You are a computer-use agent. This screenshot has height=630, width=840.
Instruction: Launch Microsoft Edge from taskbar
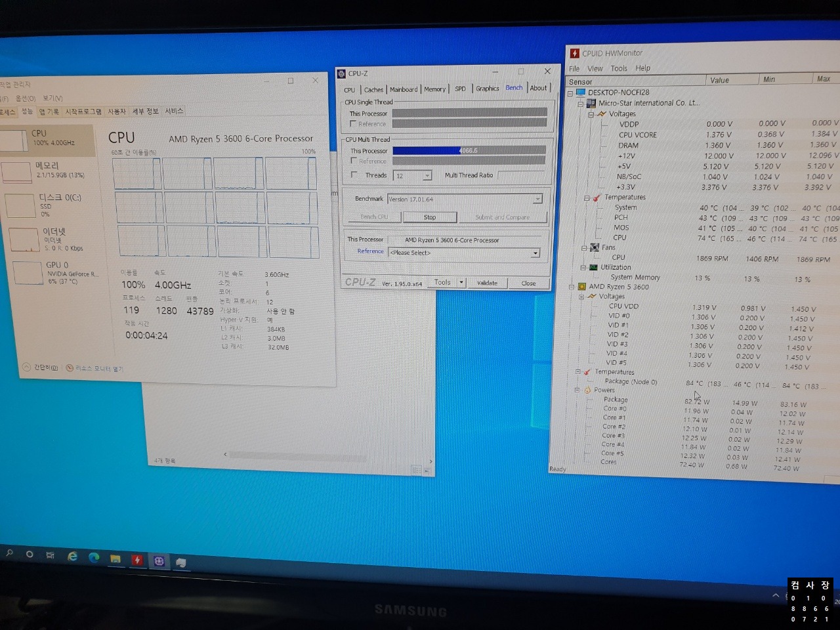(94, 557)
